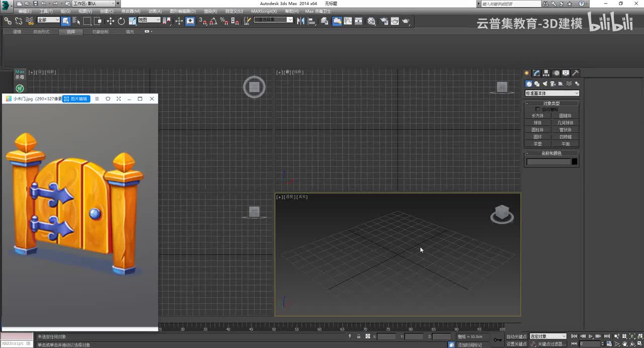The height and width of the screenshot is (348, 644).
Task: Expand the 全部 selection filter dropdown
Action: pos(48,20)
